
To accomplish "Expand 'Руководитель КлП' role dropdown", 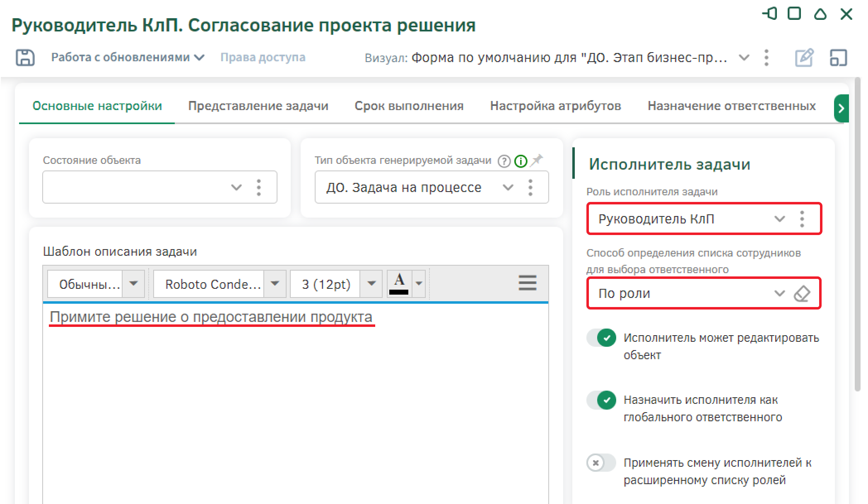I will pos(779,219).
